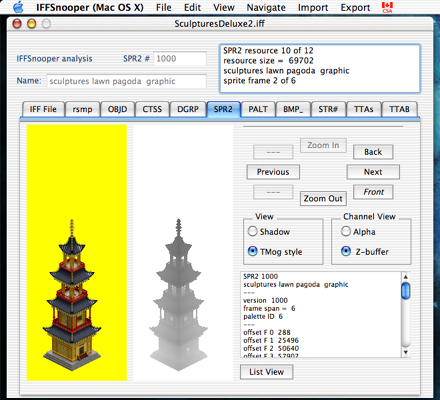Switch to the PALT tab

point(258,109)
